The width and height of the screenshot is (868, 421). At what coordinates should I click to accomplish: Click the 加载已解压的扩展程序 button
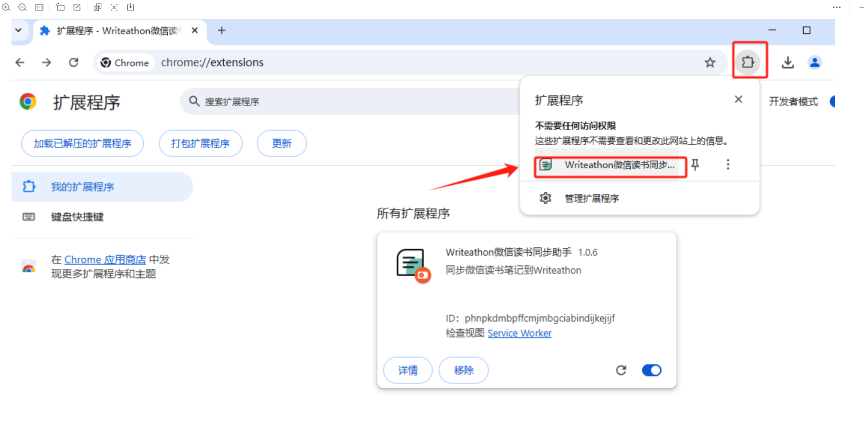coord(82,143)
